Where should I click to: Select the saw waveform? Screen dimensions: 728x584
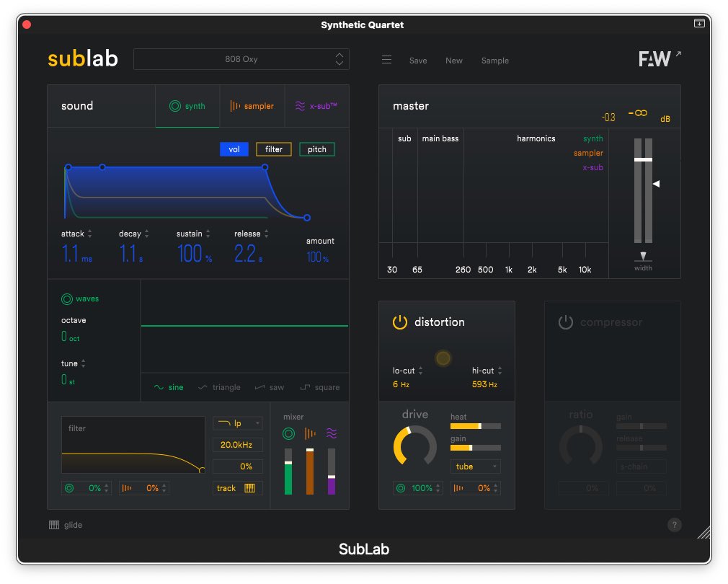point(270,387)
